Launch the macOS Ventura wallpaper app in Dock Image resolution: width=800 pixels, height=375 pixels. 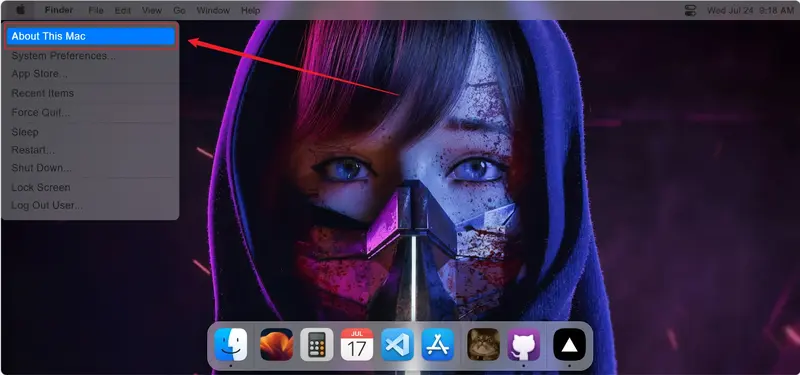coord(277,344)
